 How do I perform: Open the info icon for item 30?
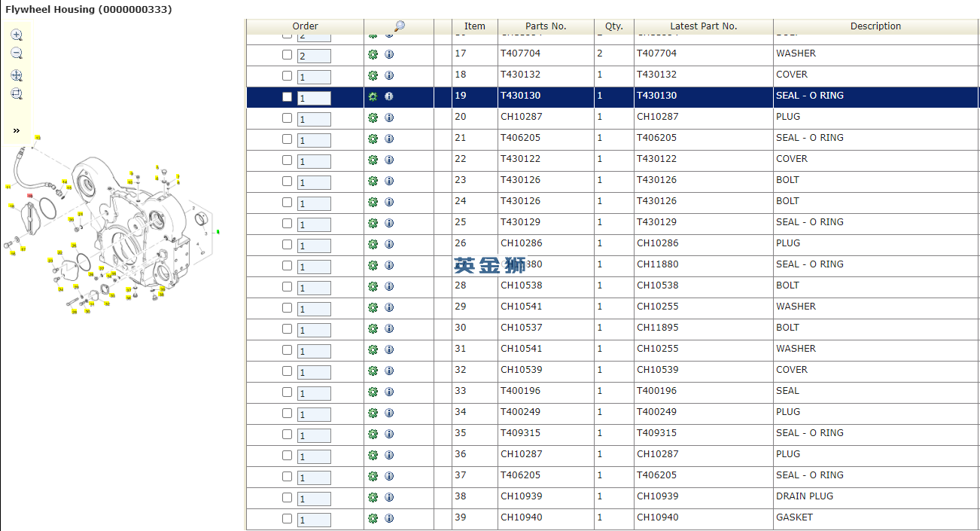coord(389,328)
